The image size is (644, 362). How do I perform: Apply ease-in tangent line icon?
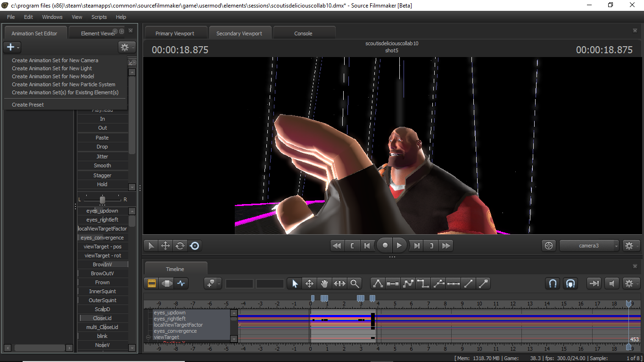[468, 283]
